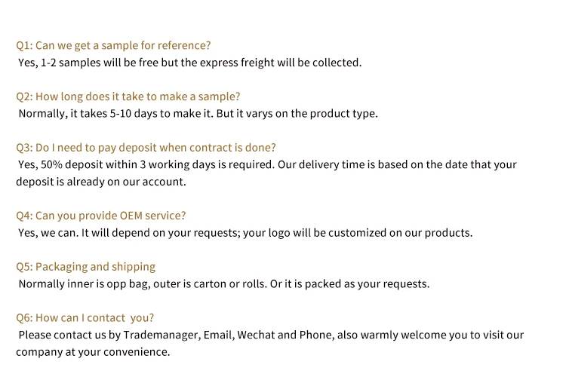This screenshot has height=392, width=566.
Task: Select the answer about opp bag packaging
Action: [223, 284]
